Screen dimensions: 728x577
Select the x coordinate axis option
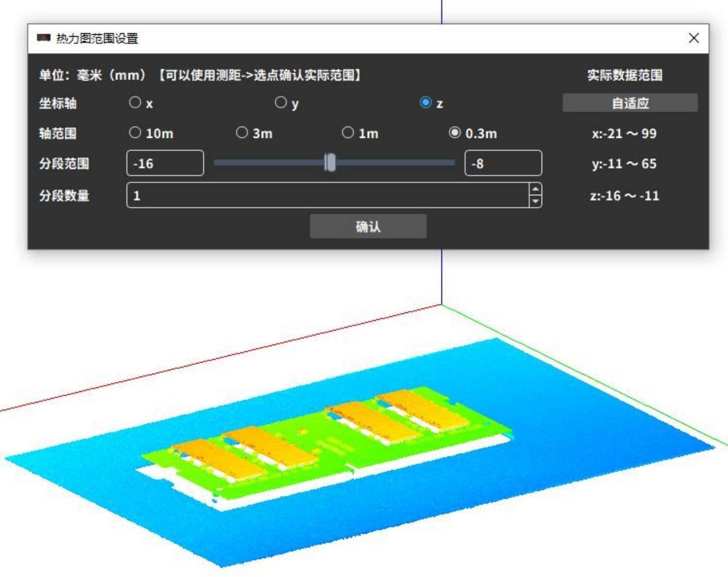(135, 102)
